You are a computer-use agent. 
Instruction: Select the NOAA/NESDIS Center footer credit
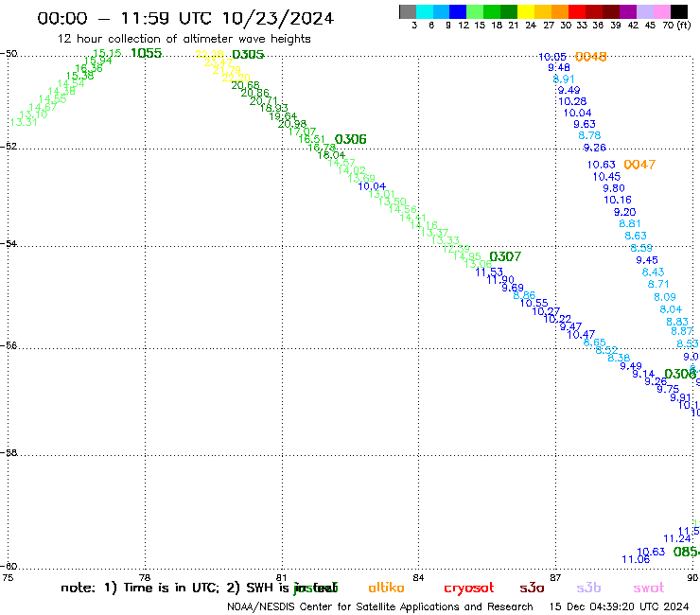click(x=380, y=606)
